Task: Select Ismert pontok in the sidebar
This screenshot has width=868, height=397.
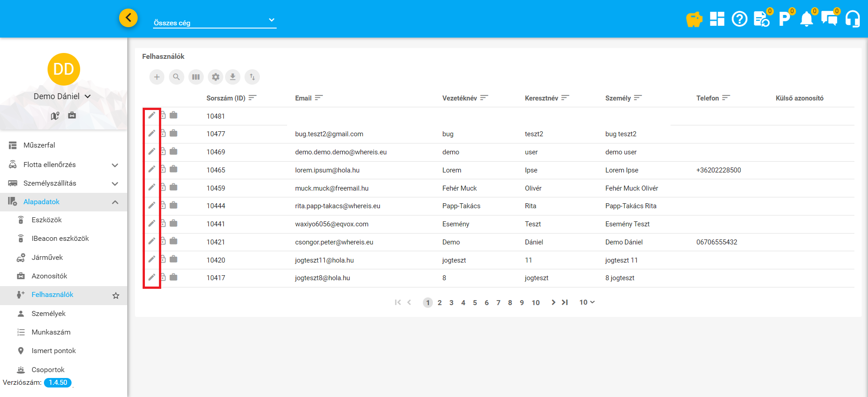Action: (53, 351)
